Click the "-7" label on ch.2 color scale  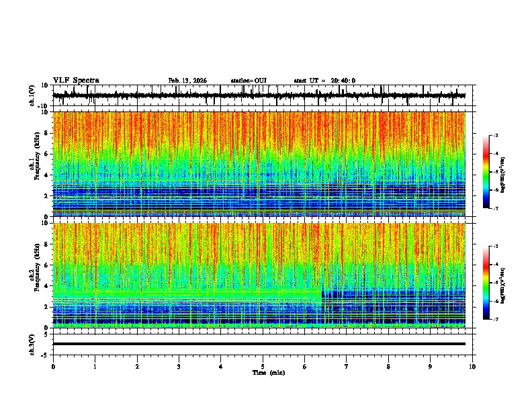[x=495, y=319]
